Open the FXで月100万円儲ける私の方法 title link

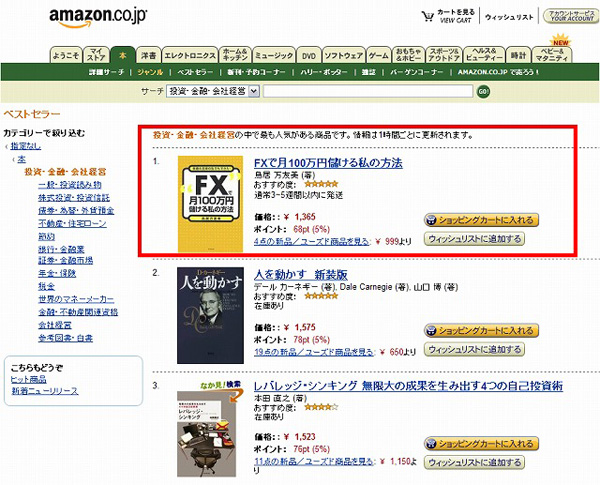pos(328,163)
